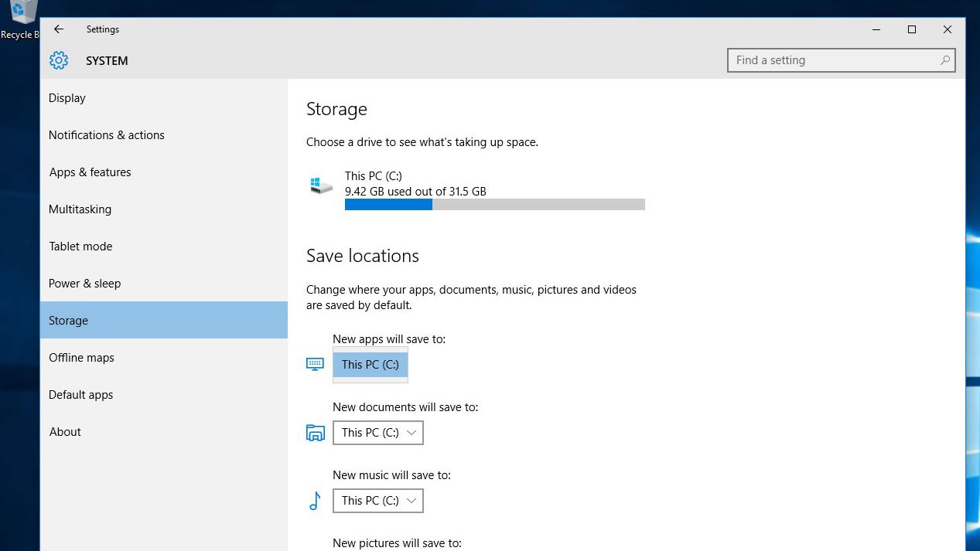Choose This PC (C:) in the open apps list

point(370,365)
